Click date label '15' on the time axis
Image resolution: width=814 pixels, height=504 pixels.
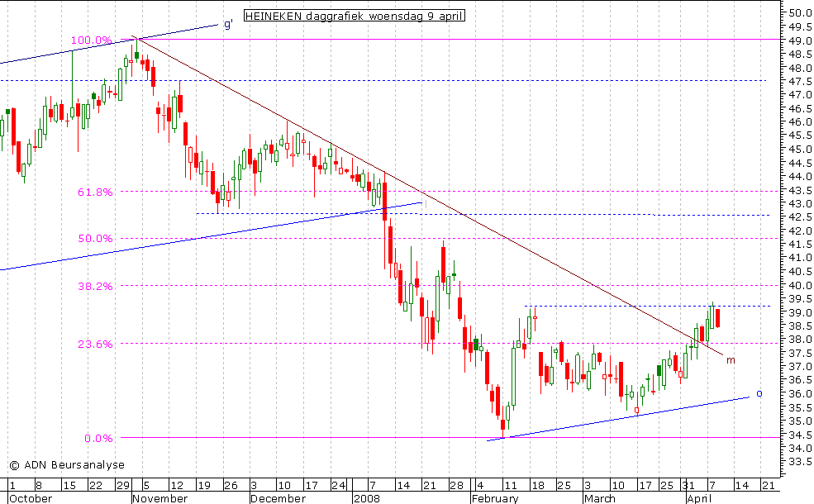[69, 485]
